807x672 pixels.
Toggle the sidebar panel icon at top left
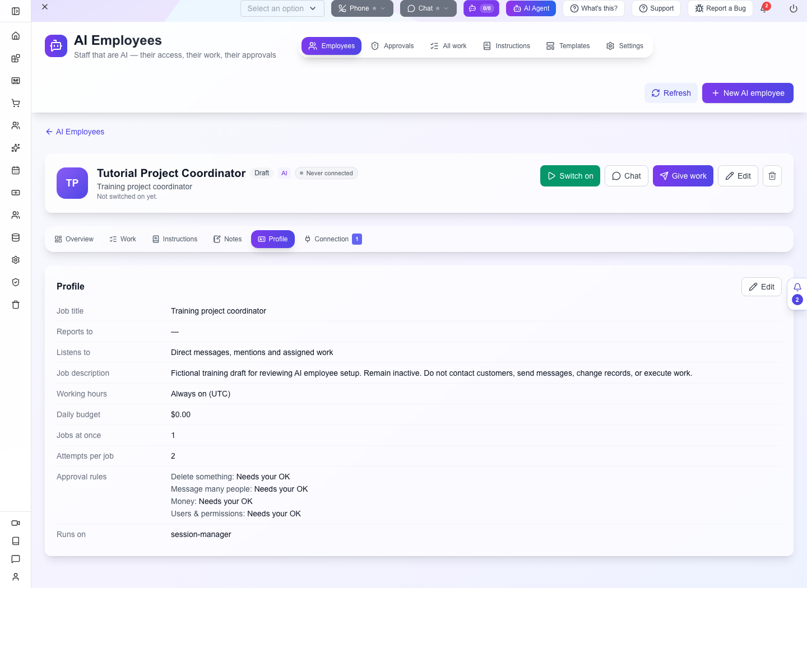click(x=16, y=11)
